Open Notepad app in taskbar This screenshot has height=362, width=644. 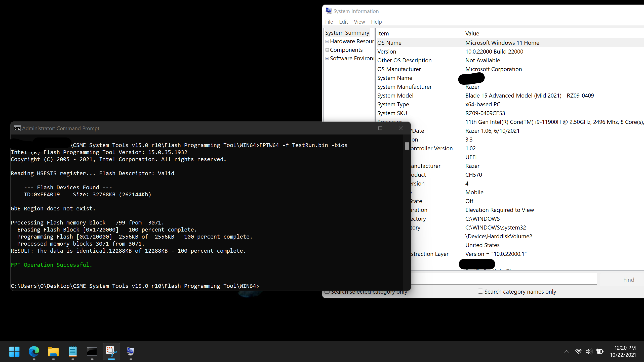73,351
